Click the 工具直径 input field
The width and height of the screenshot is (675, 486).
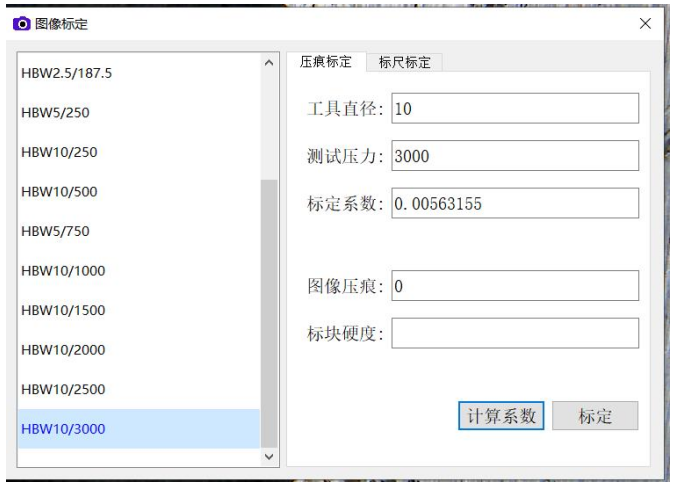[514, 108]
